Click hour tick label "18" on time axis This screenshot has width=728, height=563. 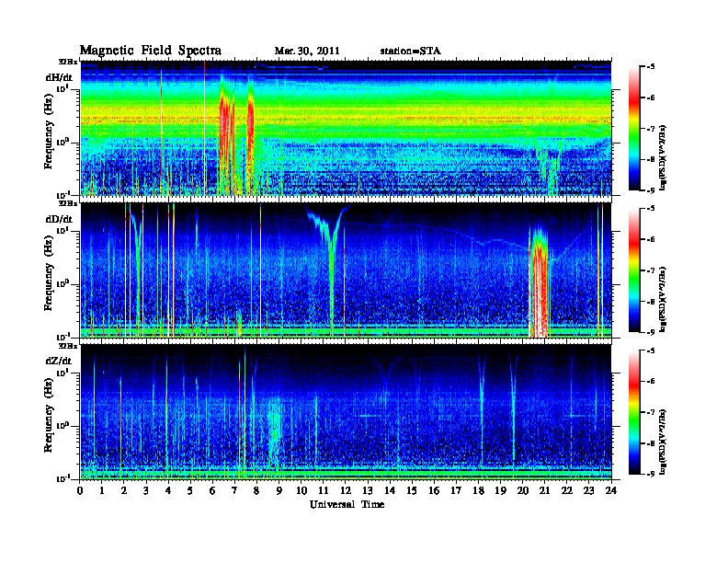[x=478, y=490]
